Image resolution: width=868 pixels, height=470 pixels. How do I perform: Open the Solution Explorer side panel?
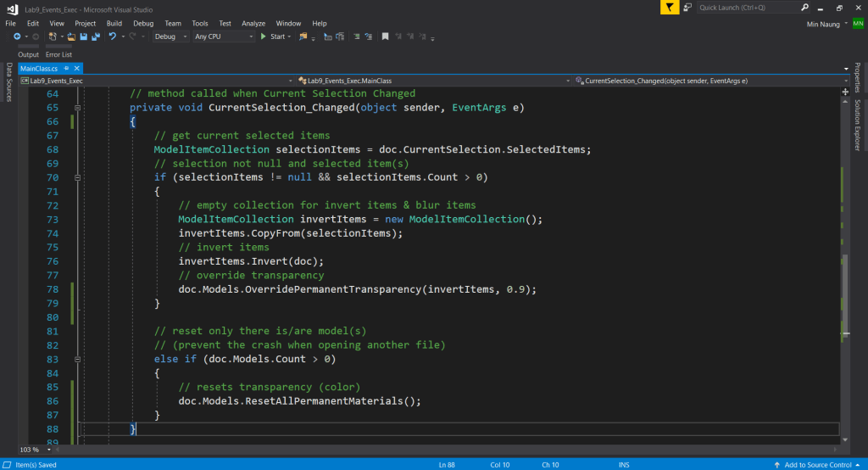(x=857, y=126)
